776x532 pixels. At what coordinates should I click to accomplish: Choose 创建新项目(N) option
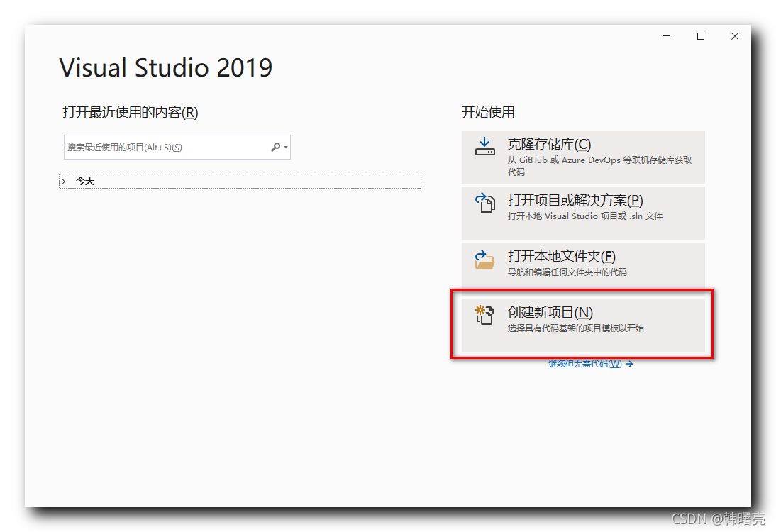583,325
